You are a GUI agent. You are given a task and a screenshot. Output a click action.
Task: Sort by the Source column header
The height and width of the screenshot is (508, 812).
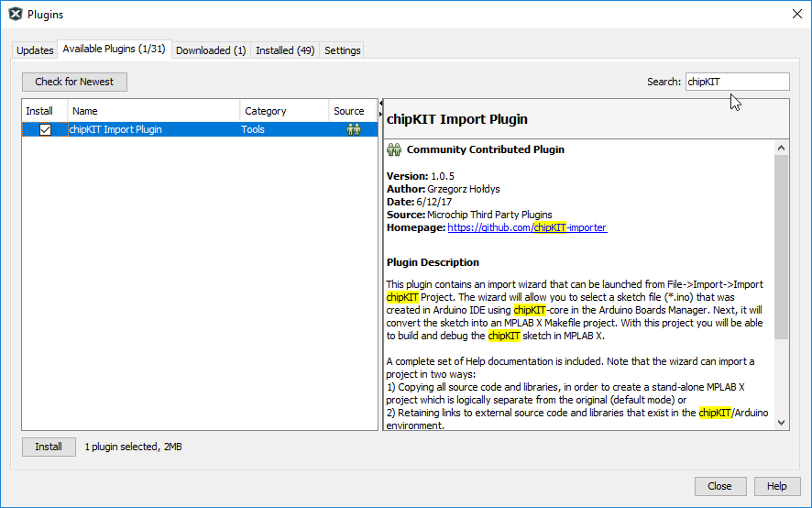tap(353, 111)
